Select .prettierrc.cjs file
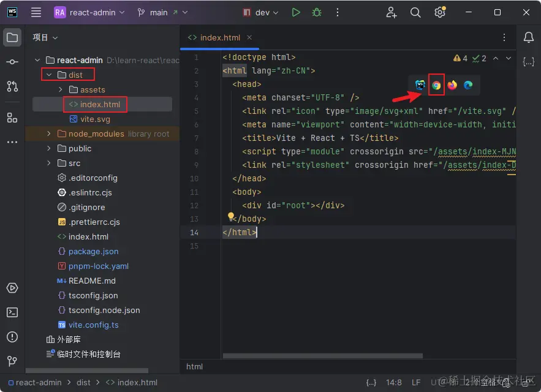This screenshot has height=392, width=541. click(89, 222)
